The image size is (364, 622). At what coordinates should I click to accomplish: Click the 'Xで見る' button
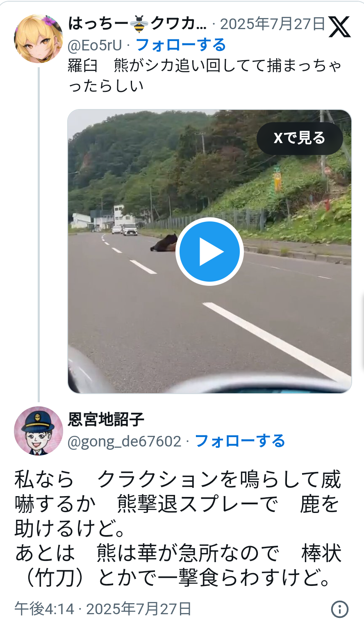click(300, 139)
